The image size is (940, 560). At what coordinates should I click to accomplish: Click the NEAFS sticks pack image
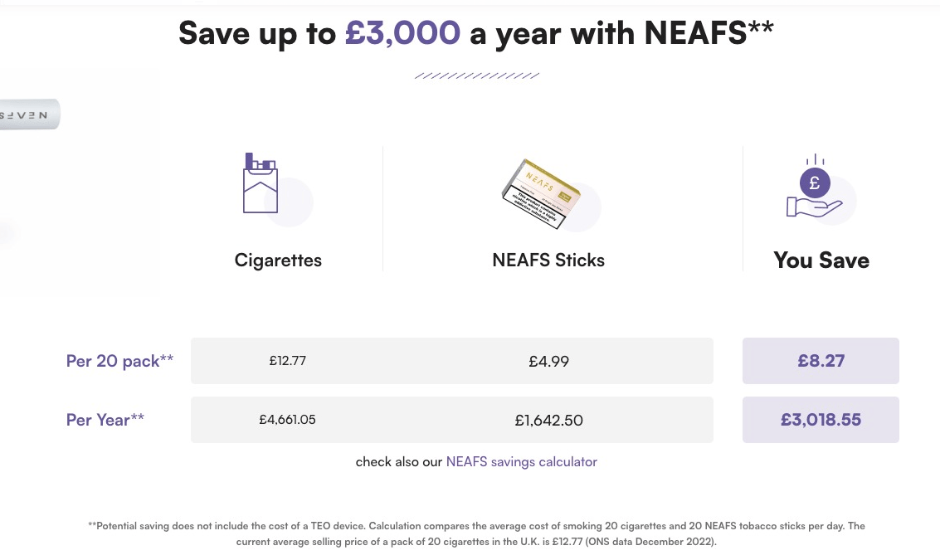tap(541, 193)
